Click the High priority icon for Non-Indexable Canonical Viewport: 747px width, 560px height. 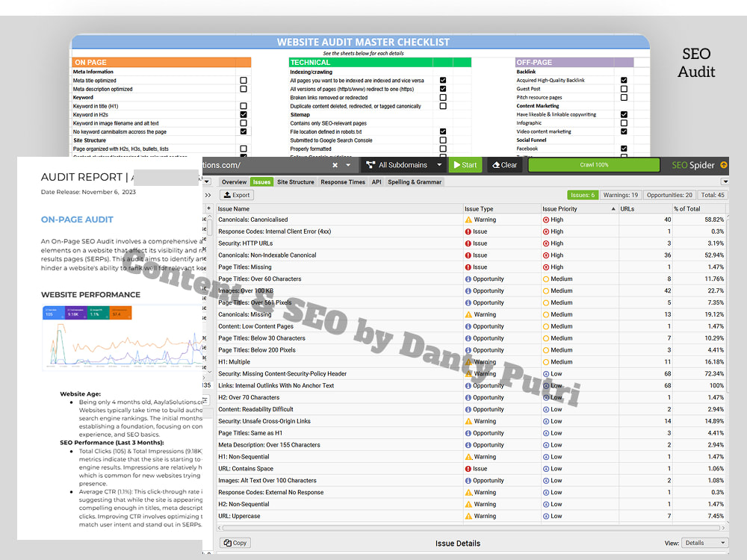pos(546,255)
